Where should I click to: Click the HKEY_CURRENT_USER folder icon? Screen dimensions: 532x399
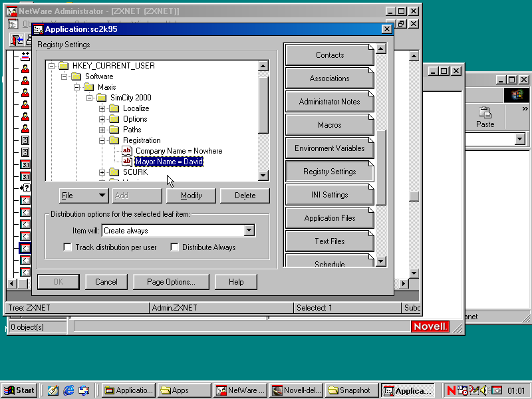click(63, 65)
